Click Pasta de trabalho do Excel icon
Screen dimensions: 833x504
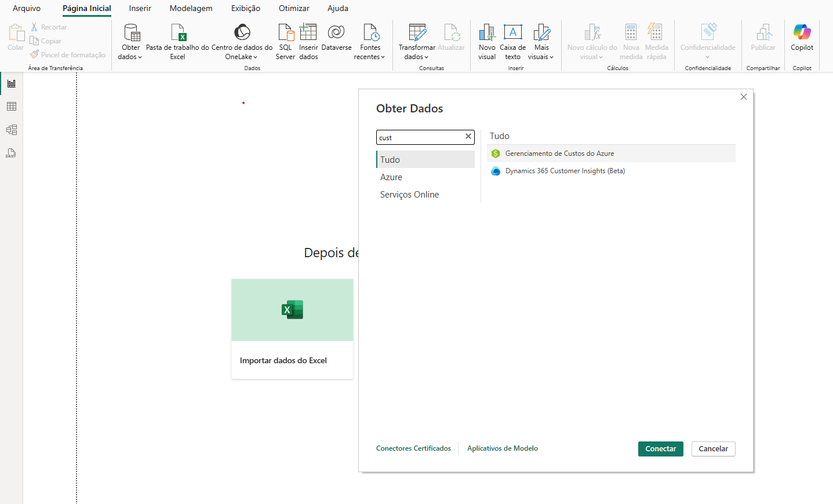(x=178, y=32)
